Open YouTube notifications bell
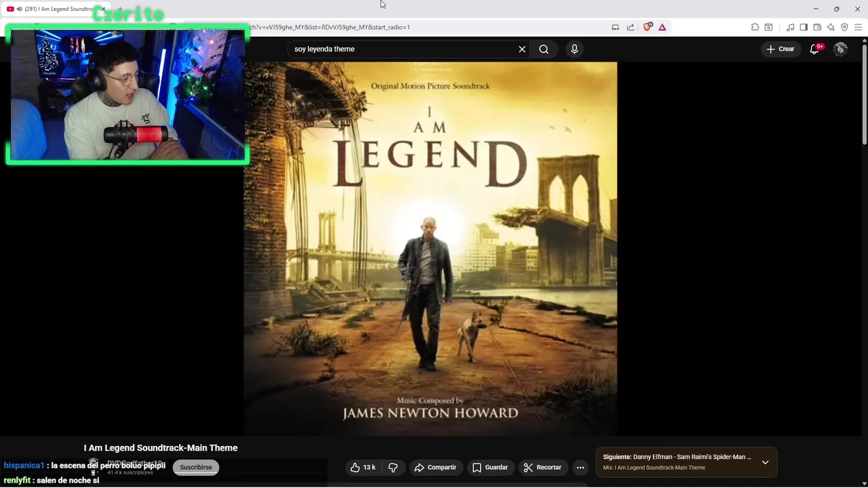 click(x=815, y=49)
